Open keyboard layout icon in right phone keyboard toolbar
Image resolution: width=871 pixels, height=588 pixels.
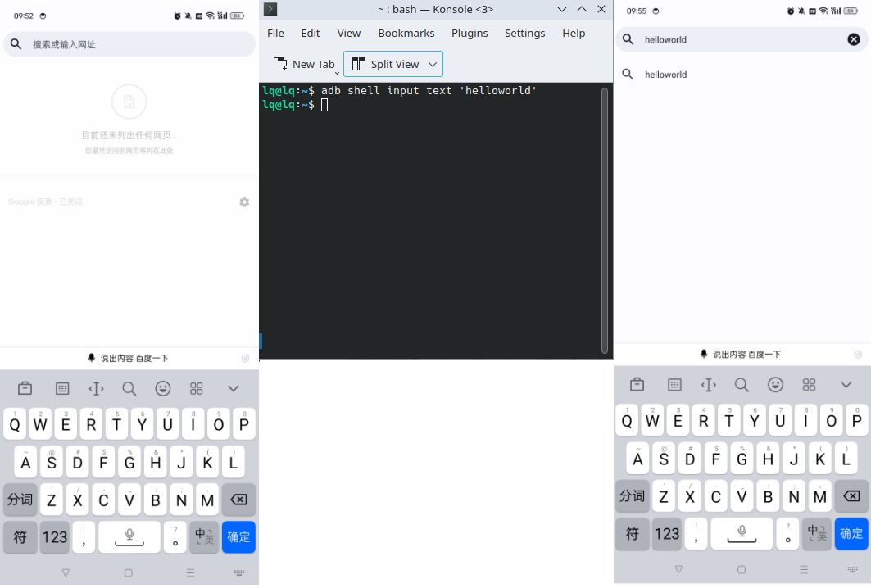point(674,384)
